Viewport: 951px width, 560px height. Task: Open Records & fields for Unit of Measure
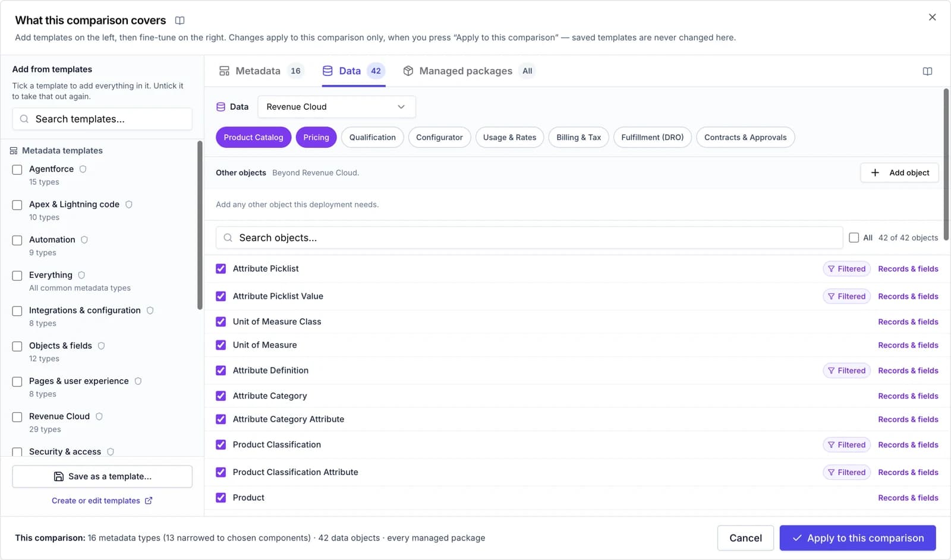tap(908, 345)
